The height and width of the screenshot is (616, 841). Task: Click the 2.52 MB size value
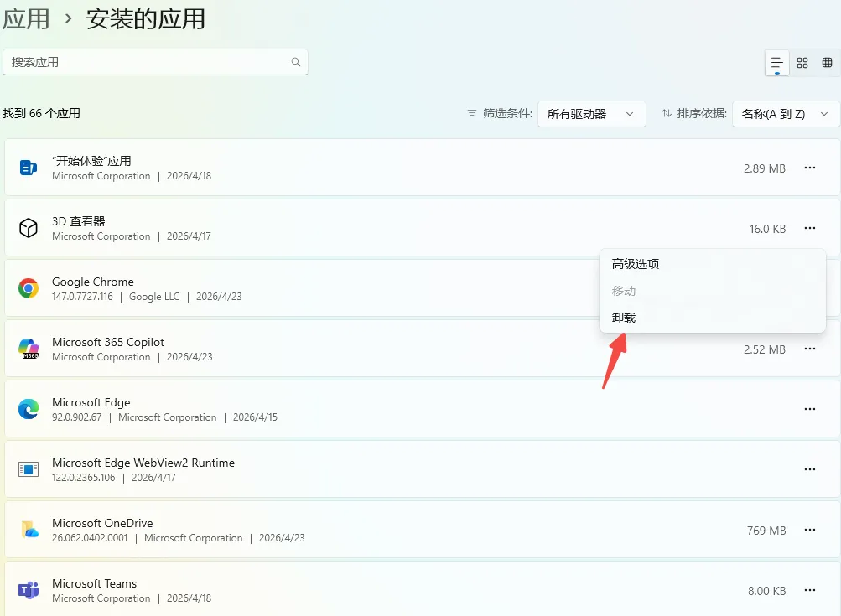765,349
